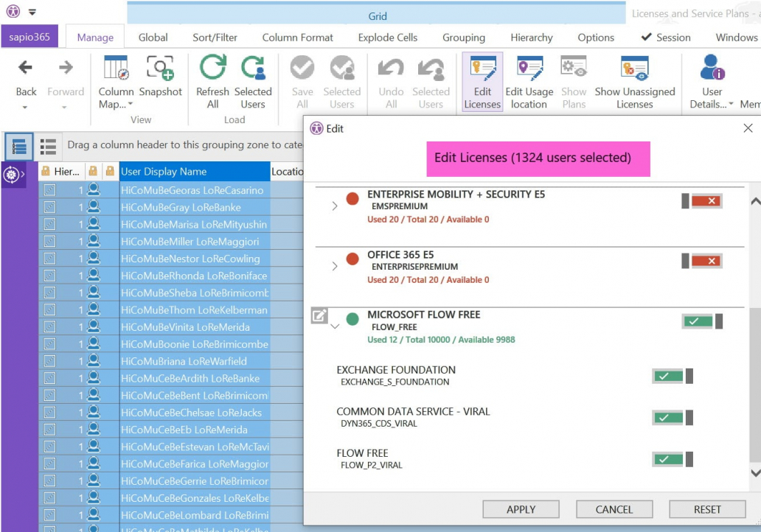Click the Reset button
761x532 pixels.
[707, 509]
